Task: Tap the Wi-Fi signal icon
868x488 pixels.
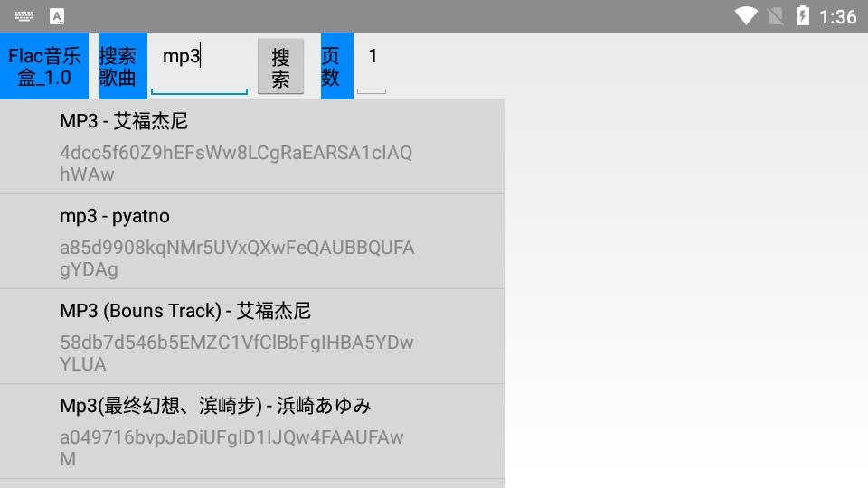Action: coord(746,16)
